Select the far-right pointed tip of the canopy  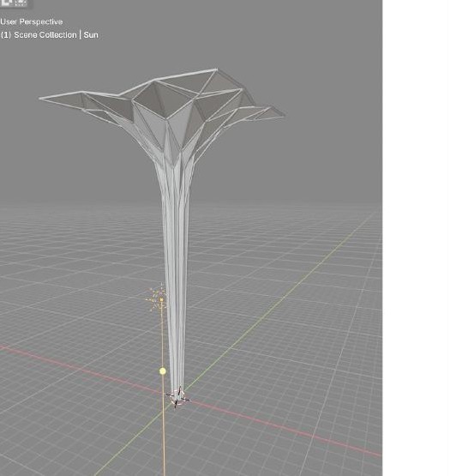(282, 114)
